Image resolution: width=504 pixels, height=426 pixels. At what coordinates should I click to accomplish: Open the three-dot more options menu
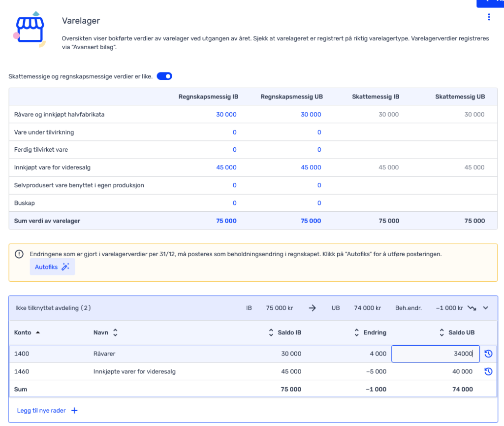pyautogui.click(x=489, y=17)
